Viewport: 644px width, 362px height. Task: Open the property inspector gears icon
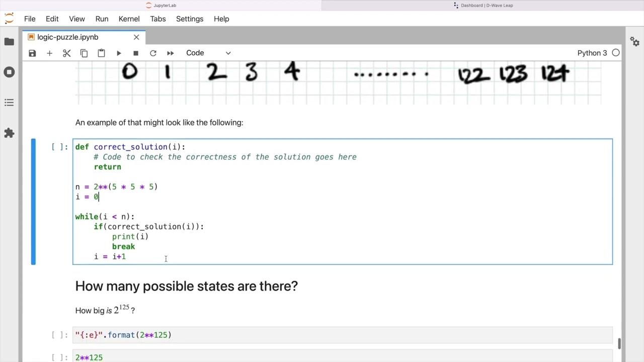[x=634, y=41]
